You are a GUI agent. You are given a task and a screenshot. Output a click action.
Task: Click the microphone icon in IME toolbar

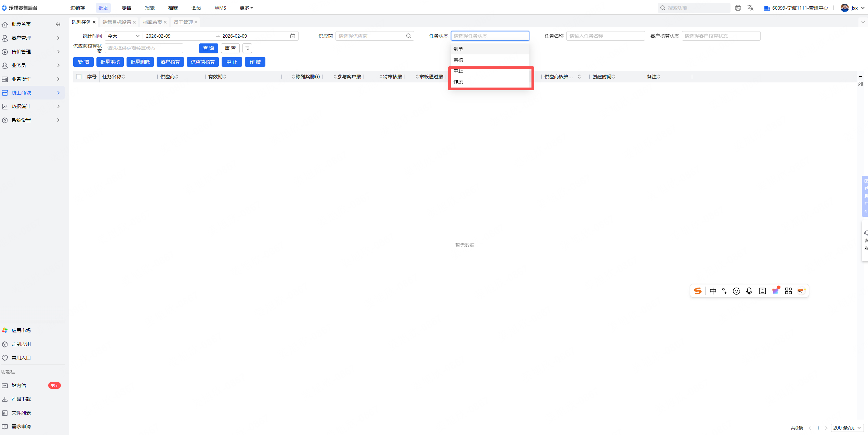[x=749, y=291]
